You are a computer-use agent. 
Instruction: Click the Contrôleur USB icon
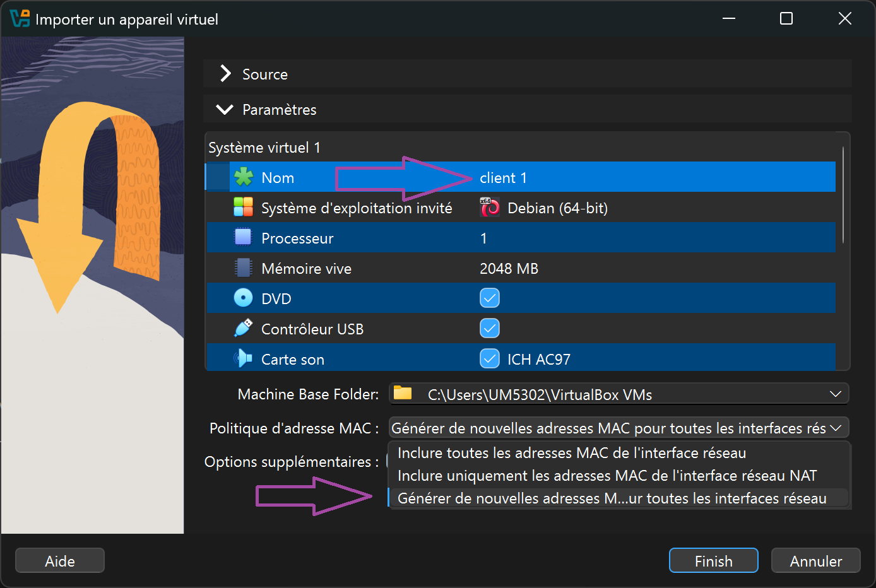coord(244,328)
